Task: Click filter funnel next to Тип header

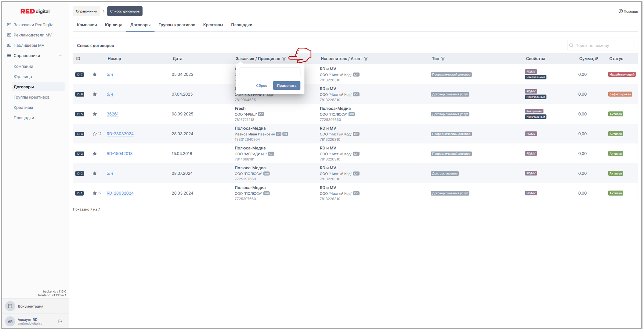Action: coord(443,59)
